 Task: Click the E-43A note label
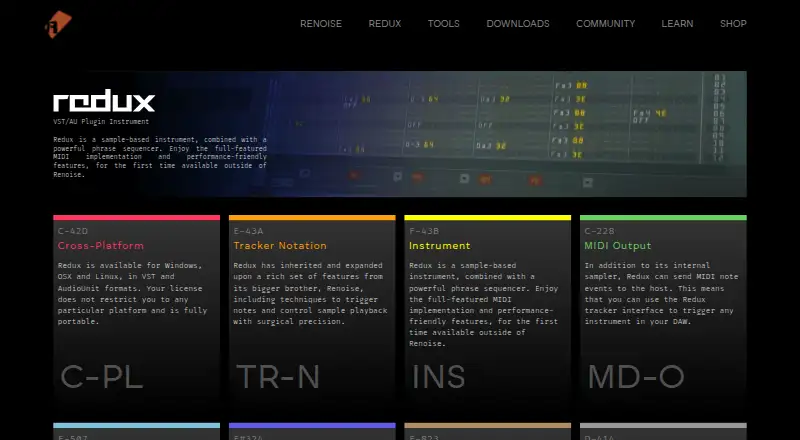(x=248, y=231)
